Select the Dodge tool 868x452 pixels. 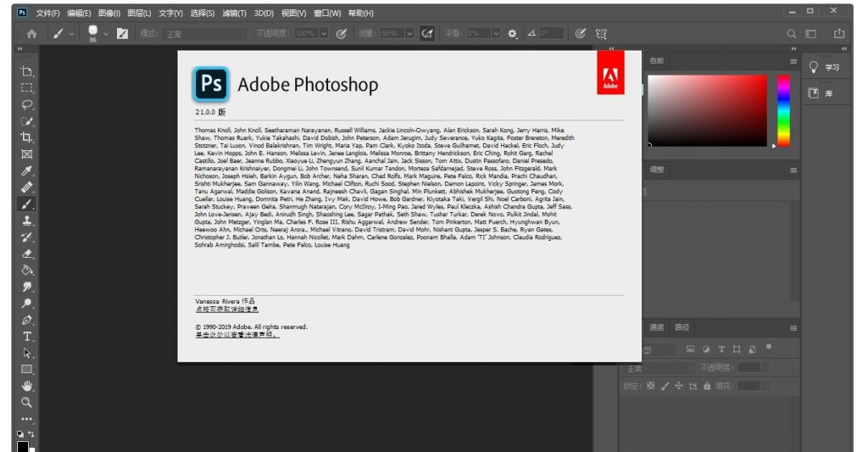click(26, 304)
